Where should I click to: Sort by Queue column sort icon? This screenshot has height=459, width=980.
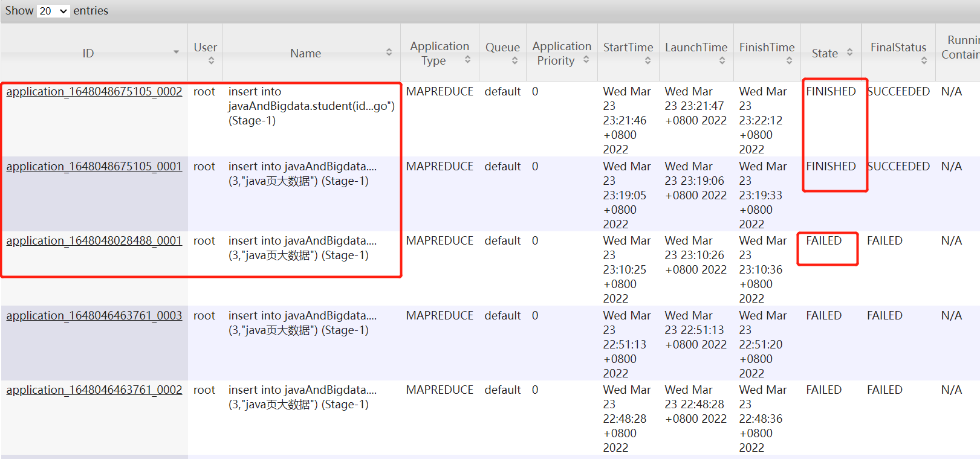(514, 60)
